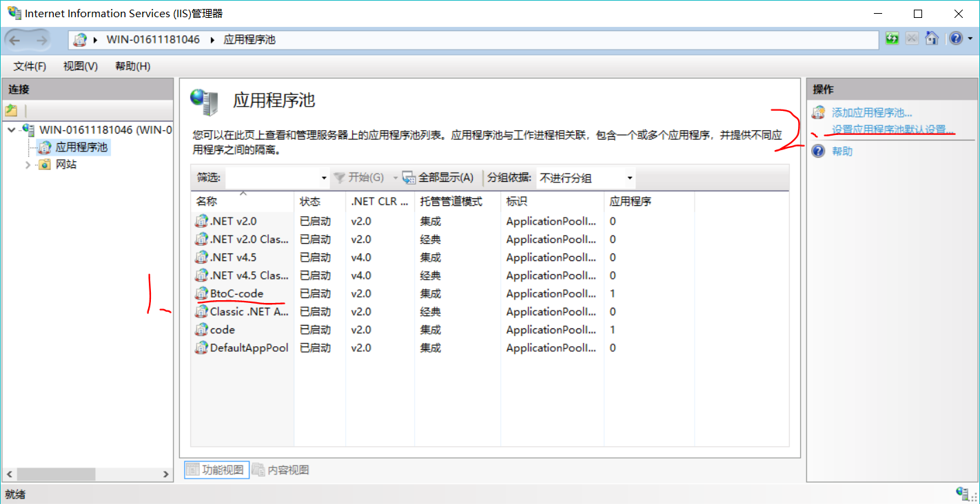Click the DefaultAppPool icon

pos(201,348)
